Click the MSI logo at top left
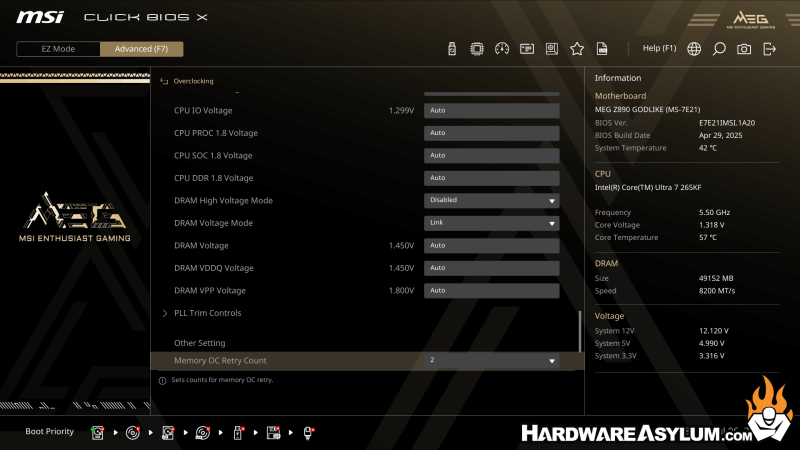 pyautogui.click(x=40, y=17)
